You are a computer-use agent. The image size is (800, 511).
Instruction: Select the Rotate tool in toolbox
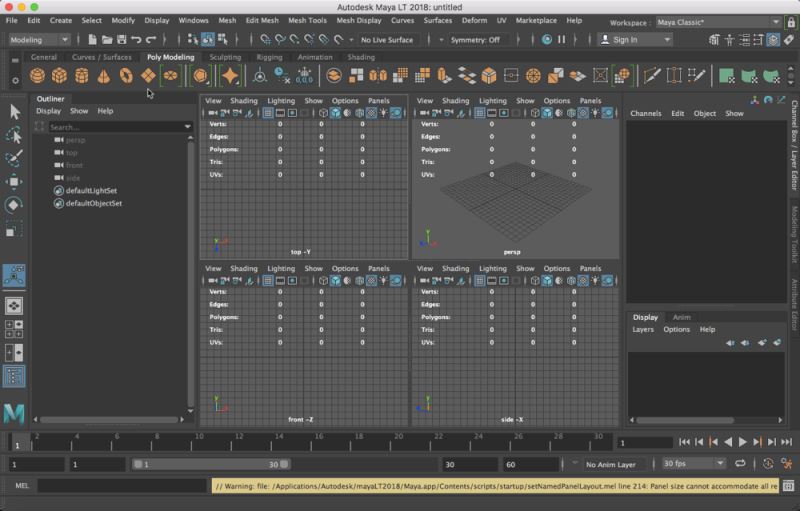point(14,205)
